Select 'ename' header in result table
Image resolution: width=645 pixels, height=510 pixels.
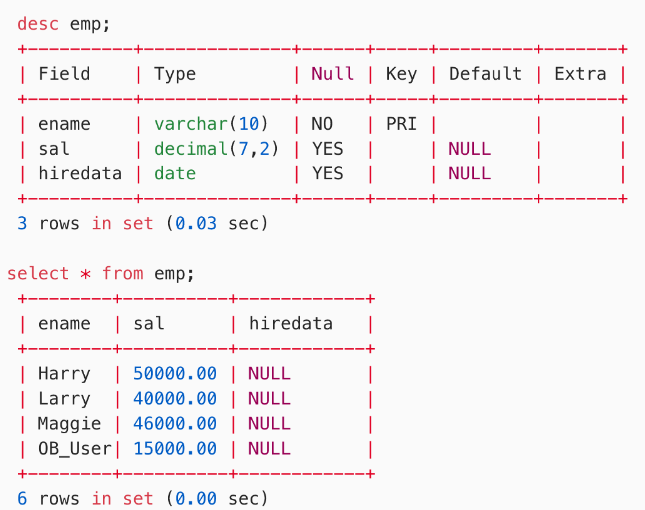(x=64, y=324)
